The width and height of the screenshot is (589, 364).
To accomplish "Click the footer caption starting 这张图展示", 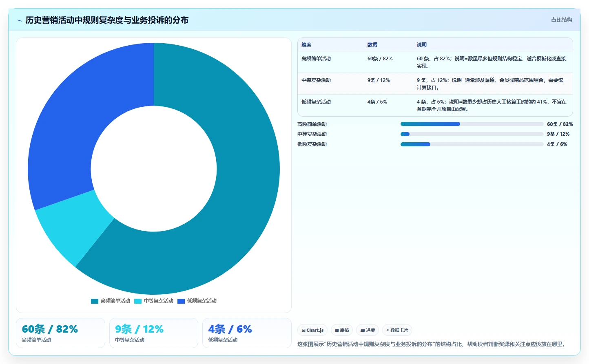I will [x=432, y=344].
